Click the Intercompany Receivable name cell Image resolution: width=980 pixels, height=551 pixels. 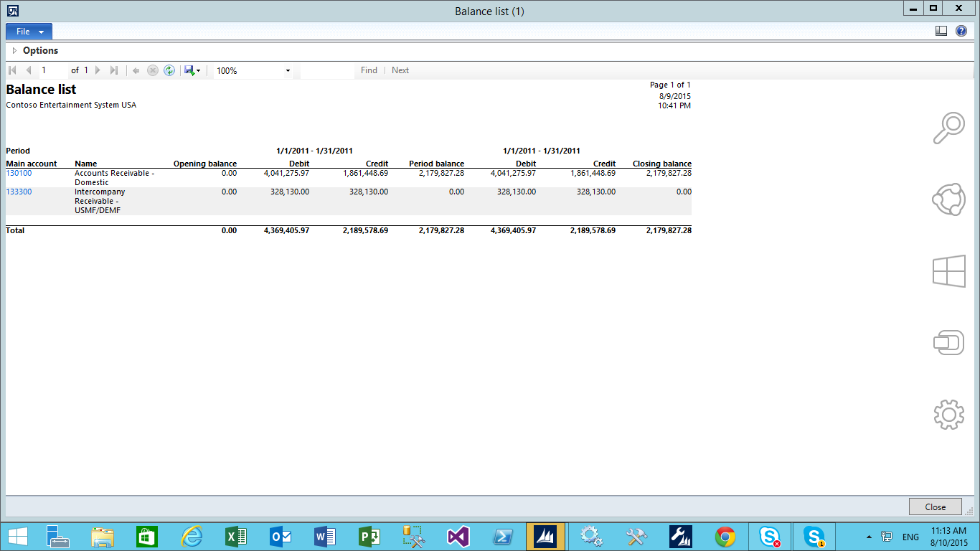pyautogui.click(x=100, y=201)
